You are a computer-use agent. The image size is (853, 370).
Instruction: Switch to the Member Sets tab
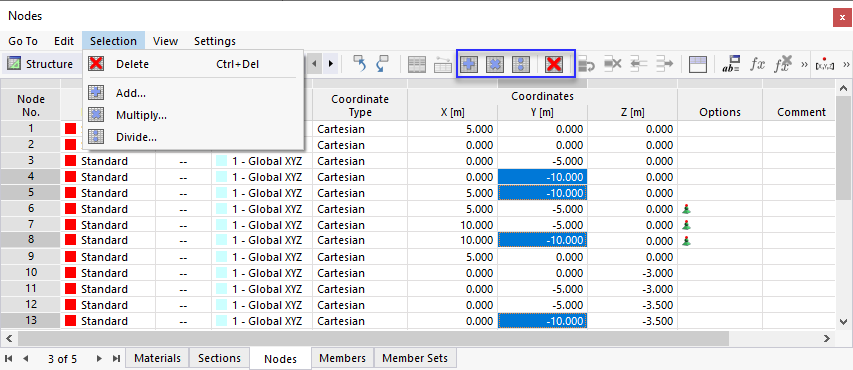[x=415, y=358]
